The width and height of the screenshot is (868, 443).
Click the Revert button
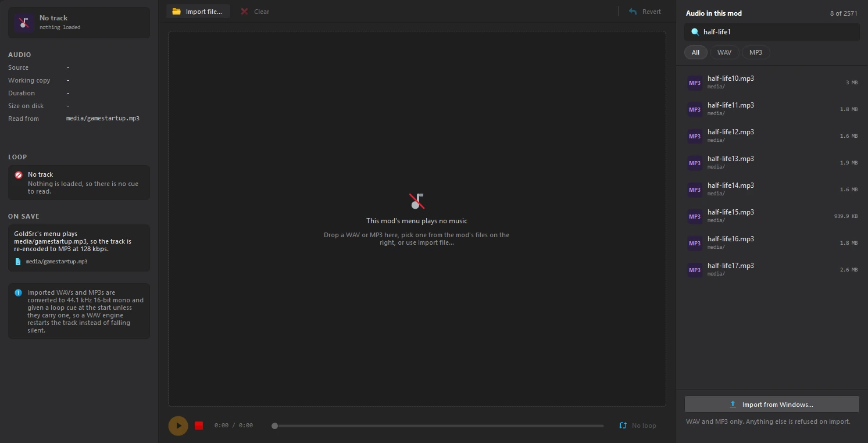tap(645, 12)
